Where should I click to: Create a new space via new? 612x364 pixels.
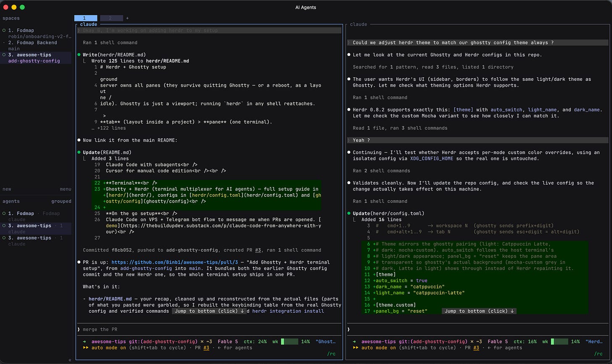click(x=7, y=189)
